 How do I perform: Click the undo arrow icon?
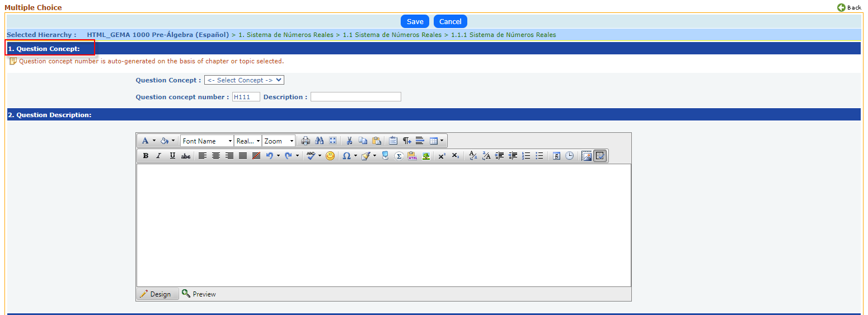(x=270, y=156)
